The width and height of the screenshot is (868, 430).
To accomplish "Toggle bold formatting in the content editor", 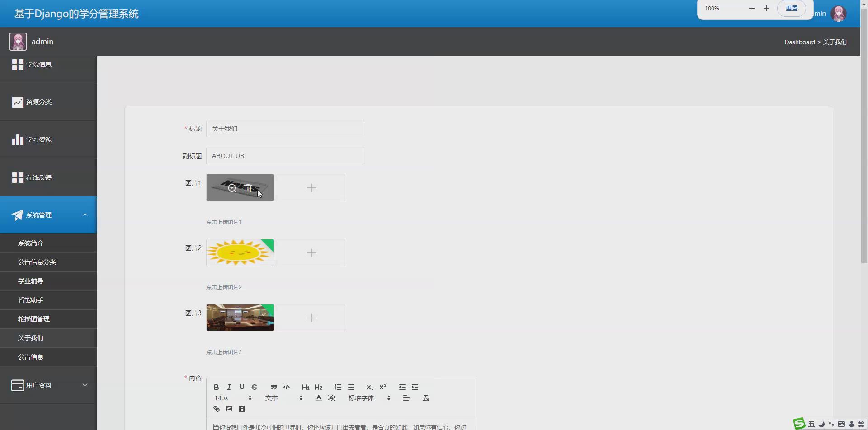I will pyautogui.click(x=216, y=387).
